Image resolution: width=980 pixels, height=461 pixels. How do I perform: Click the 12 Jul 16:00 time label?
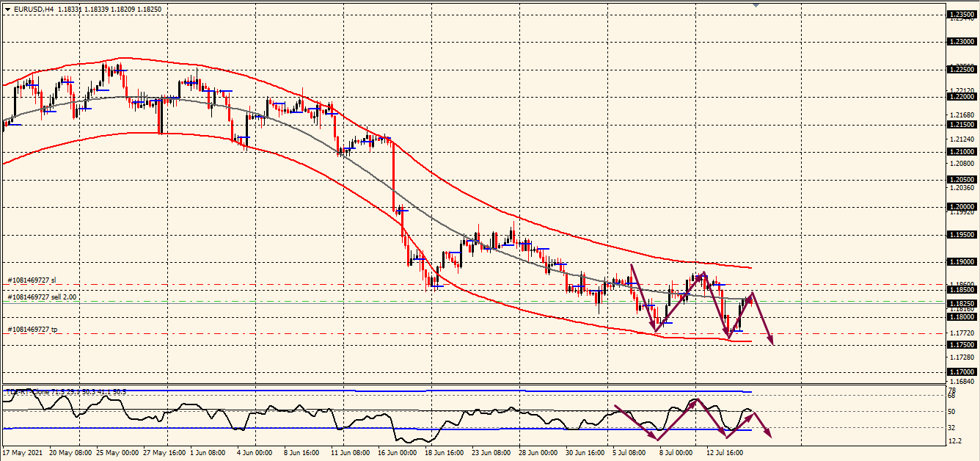725,453
